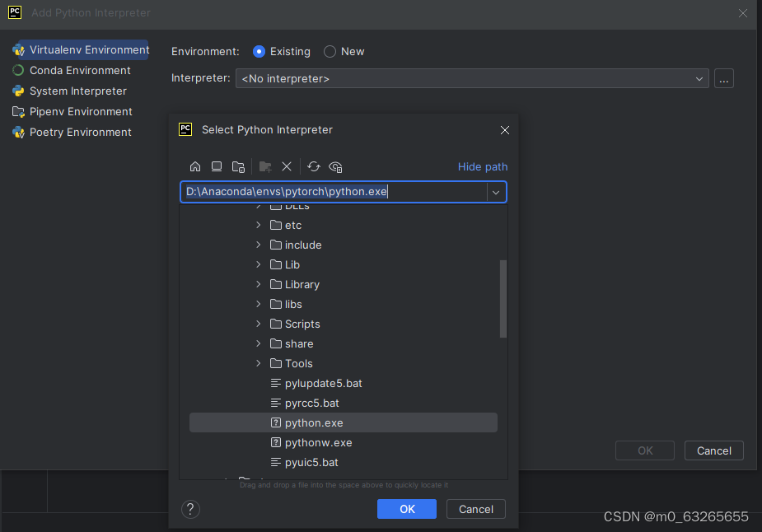Screen dimensions: 762x532
Task: Click the Delete (X) toolbar icon
Action: [287, 166]
